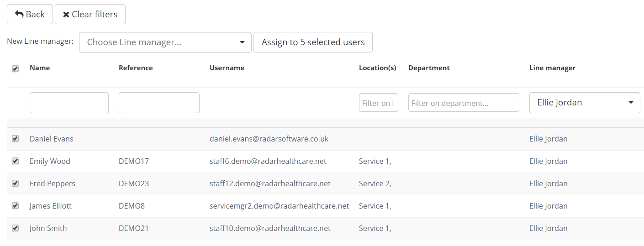Expand the Ellie Jordan line manager filter
Viewport: 644px width, 246px height.
584,103
